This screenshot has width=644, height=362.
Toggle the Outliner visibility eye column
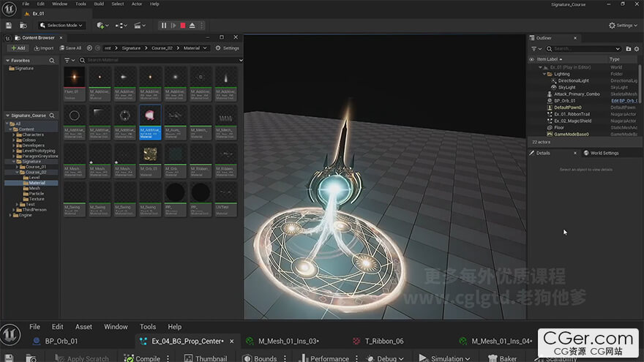[x=532, y=59]
